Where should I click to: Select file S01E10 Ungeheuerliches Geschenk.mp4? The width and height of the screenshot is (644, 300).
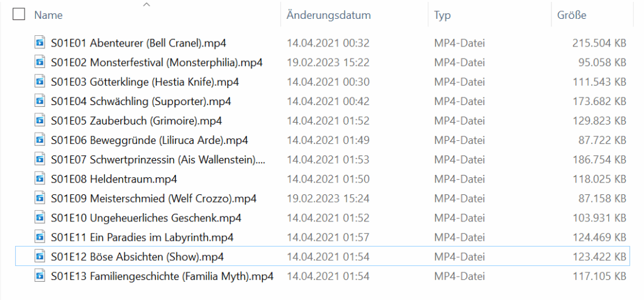coord(146,218)
